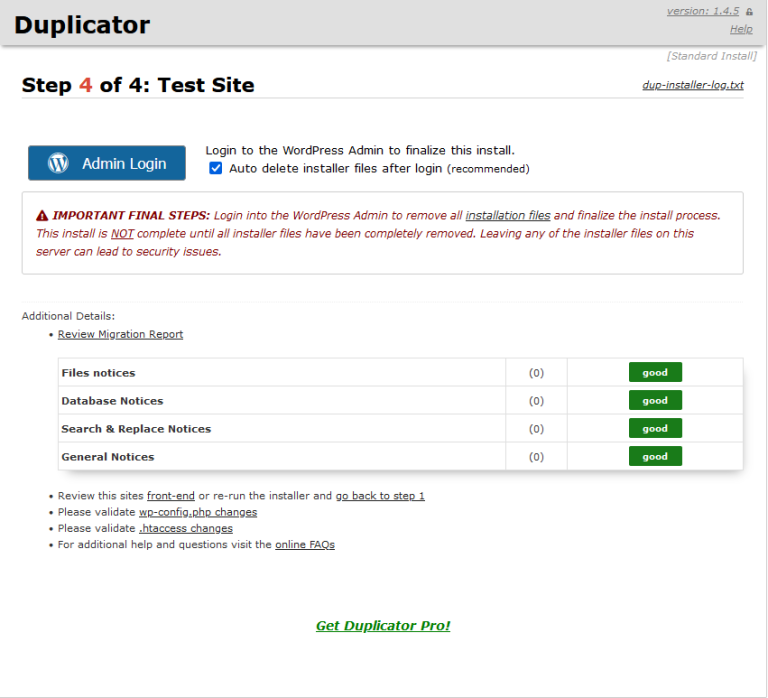768x698 pixels.
Task: Click the WordPress logo on Admin Login
Action: [x=58, y=163]
